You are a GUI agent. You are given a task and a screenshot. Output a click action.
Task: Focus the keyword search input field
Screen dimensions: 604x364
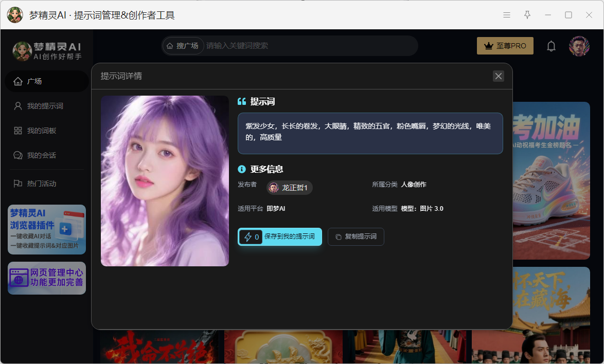(x=310, y=46)
